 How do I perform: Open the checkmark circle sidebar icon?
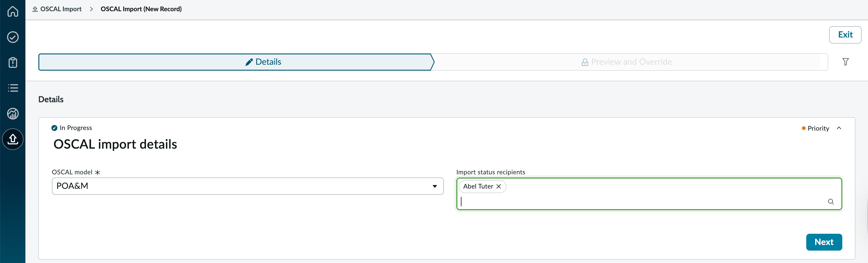13,37
